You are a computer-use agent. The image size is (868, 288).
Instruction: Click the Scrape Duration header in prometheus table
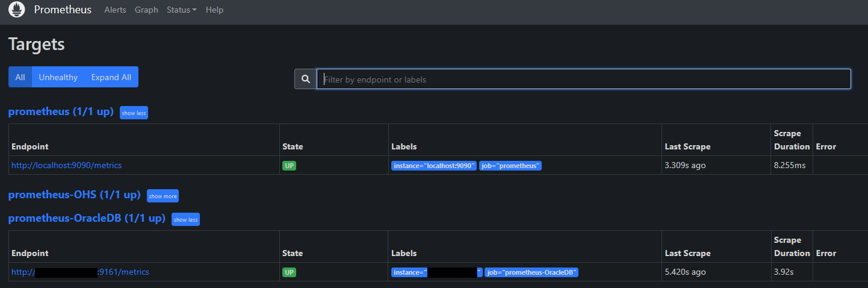(792, 140)
